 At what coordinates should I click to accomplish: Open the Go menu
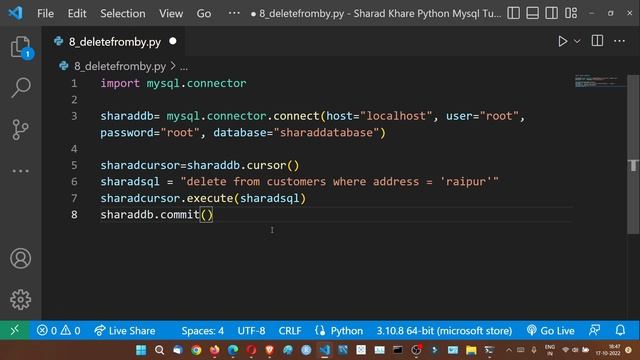click(x=204, y=13)
